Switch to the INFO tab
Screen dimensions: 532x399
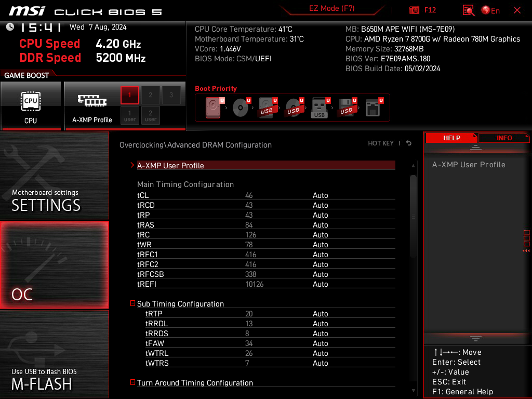click(x=504, y=138)
